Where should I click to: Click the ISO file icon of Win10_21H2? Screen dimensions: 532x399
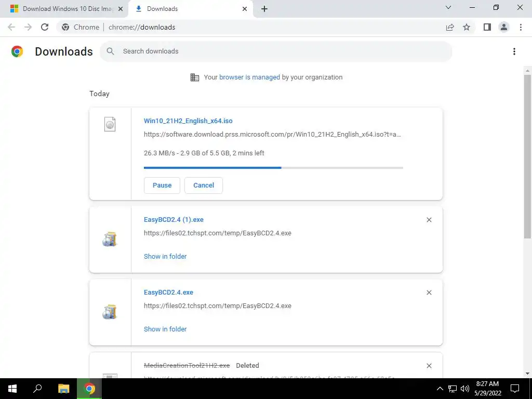[110, 124]
